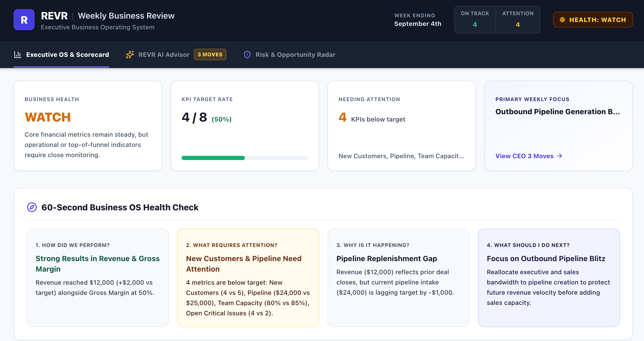Image resolution: width=644 pixels, height=341 pixels.
Task: Select the Business Health WATCH card
Action: coord(88,126)
